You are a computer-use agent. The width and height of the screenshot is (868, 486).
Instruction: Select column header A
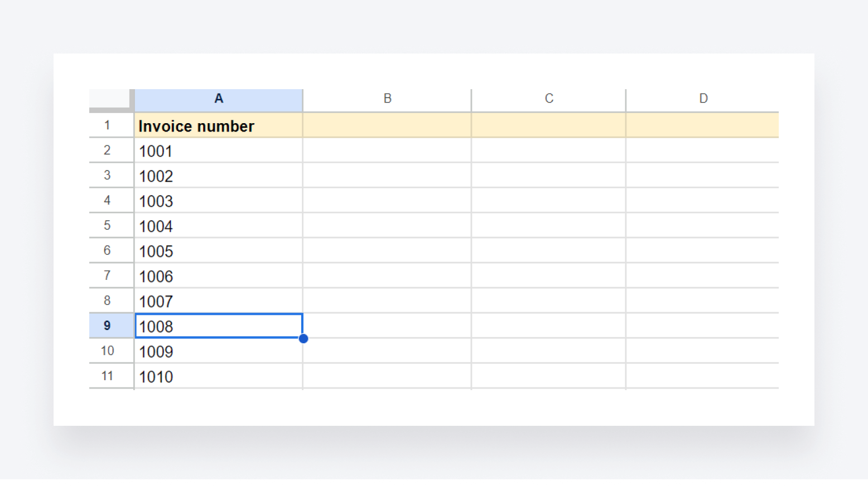coord(218,99)
